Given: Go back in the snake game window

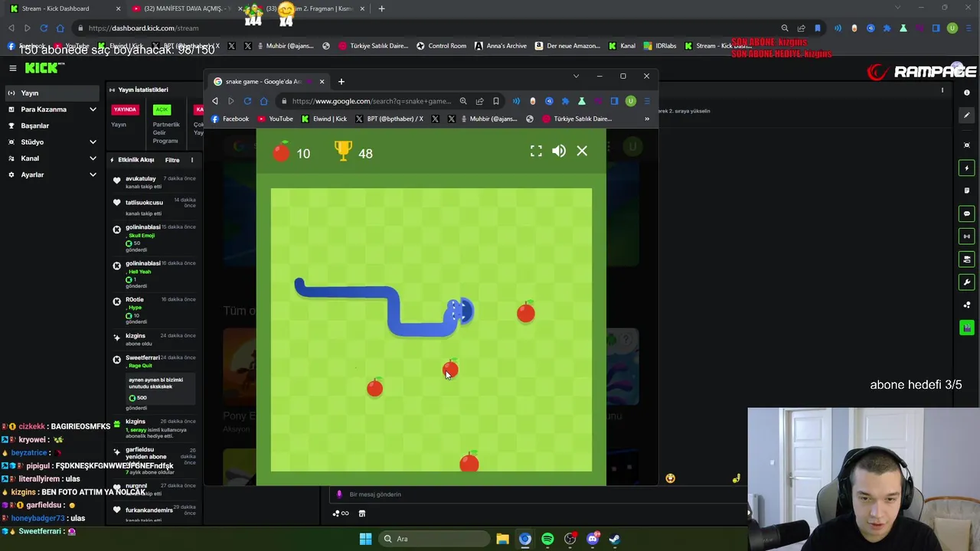Looking at the screenshot, I should 215,101.
